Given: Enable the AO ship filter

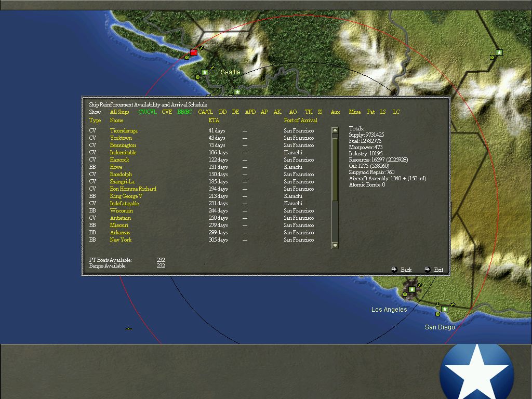Looking at the screenshot, I should pos(293,112).
